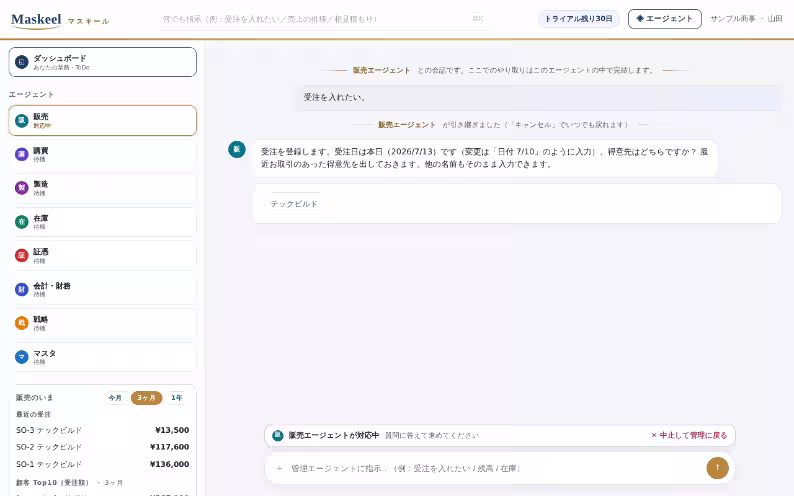794x496 pixels.
Task: Click the green 在庫 agent icon
Action: click(x=21, y=222)
